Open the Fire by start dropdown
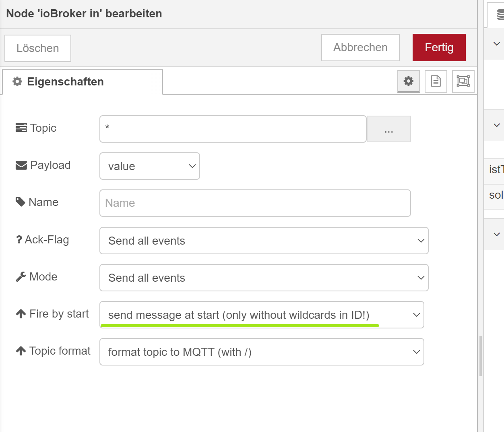This screenshot has width=504, height=432. [262, 315]
